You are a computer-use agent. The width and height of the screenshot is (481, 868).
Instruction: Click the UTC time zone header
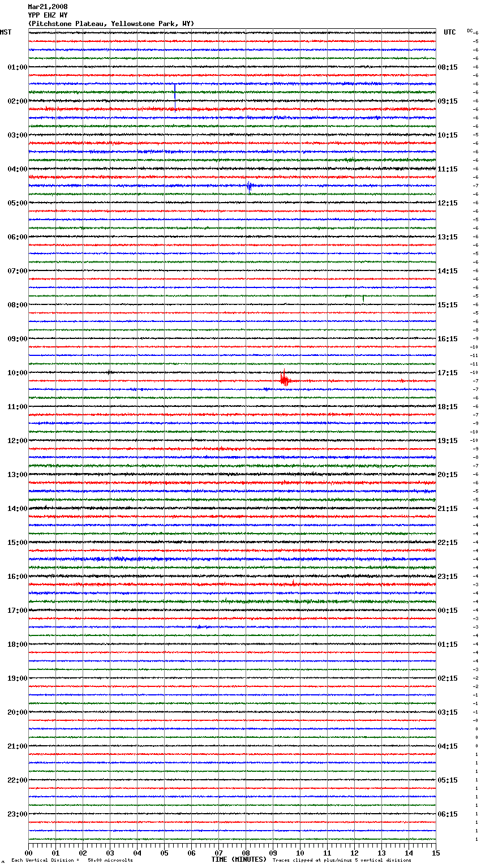click(x=450, y=32)
